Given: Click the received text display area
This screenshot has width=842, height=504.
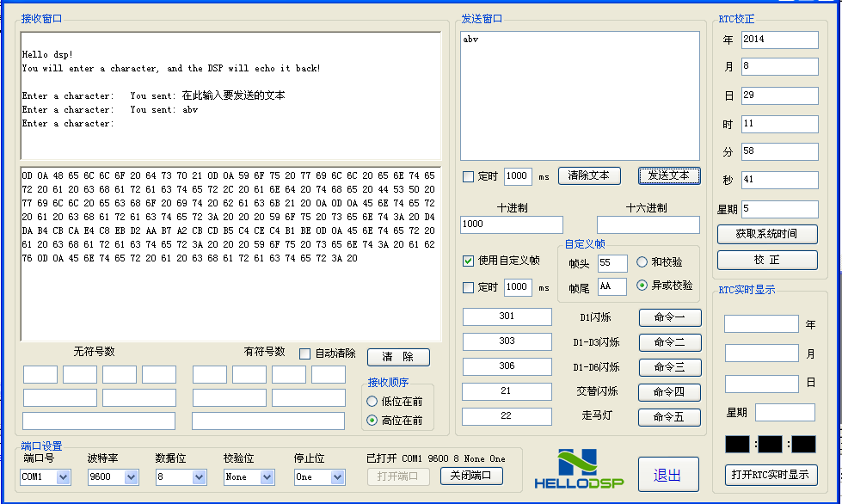Looking at the screenshot, I should [230, 95].
